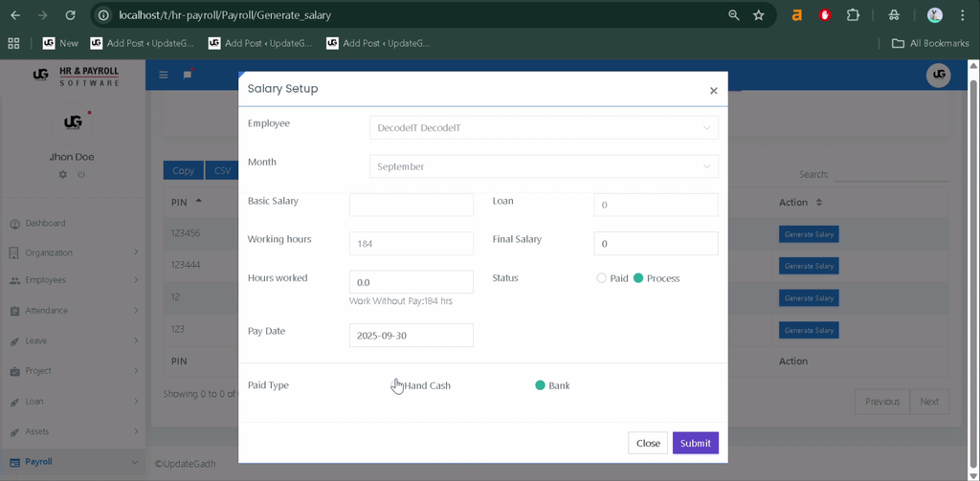The height and width of the screenshot is (481, 980).
Task: Expand the Leave submenu chevron
Action: (x=136, y=340)
